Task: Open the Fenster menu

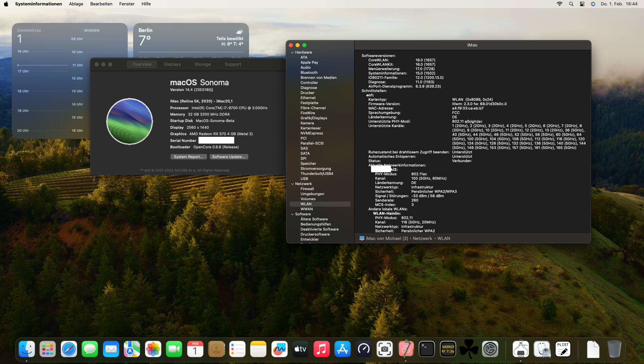Action: tap(127, 4)
